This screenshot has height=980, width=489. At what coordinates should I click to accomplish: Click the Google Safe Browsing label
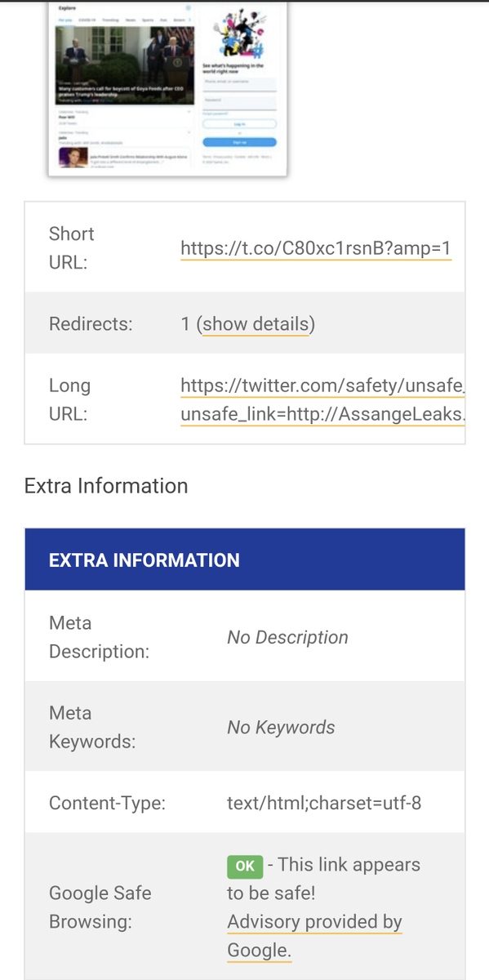[100, 907]
